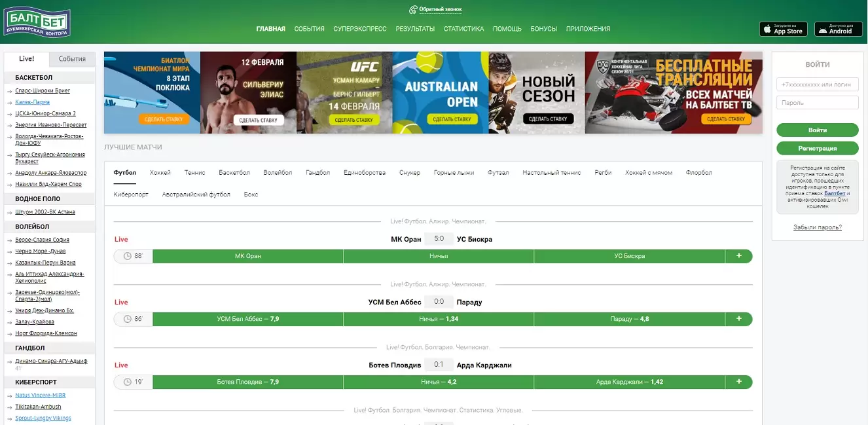This screenshot has width=868, height=425.
Task: Open Штурм 2002-ВК Астана water polo match
Action: (x=45, y=212)
